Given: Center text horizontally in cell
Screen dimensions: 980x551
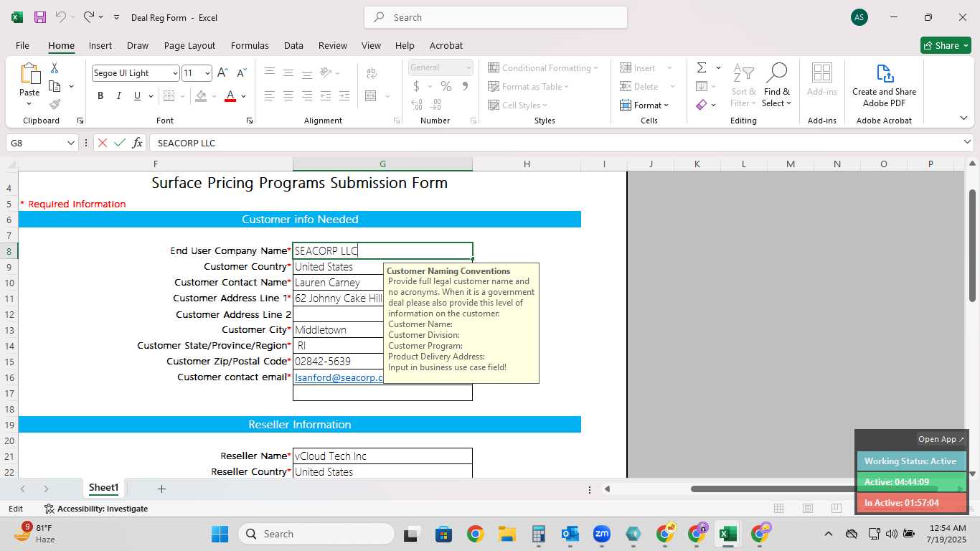Looking at the screenshot, I should pyautogui.click(x=288, y=95).
